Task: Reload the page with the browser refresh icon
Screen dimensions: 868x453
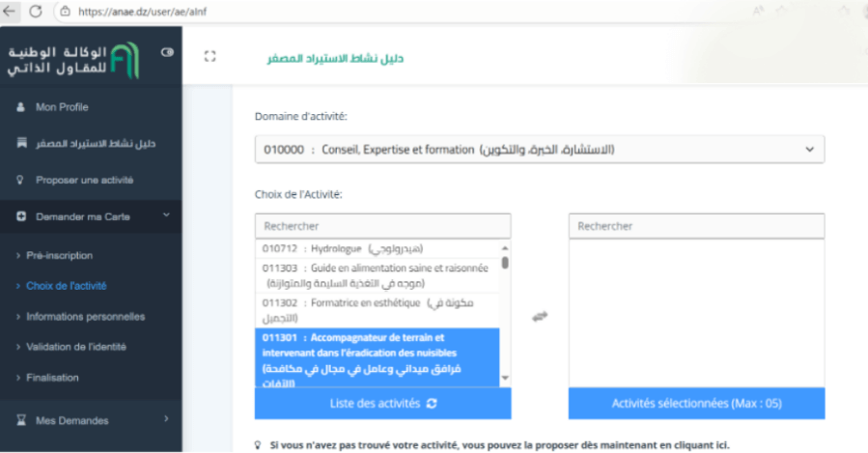Action: (36, 11)
